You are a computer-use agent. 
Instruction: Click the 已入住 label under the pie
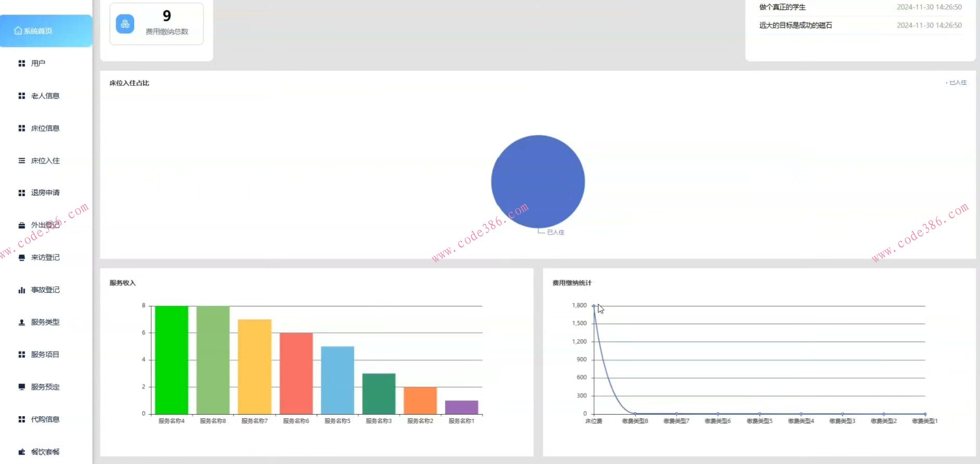[556, 233]
